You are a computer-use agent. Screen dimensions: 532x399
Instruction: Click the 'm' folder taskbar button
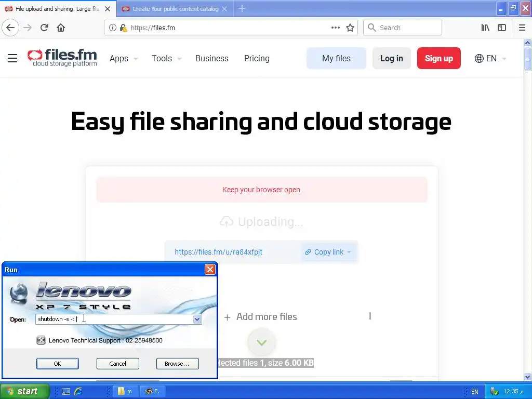point(124,392)
